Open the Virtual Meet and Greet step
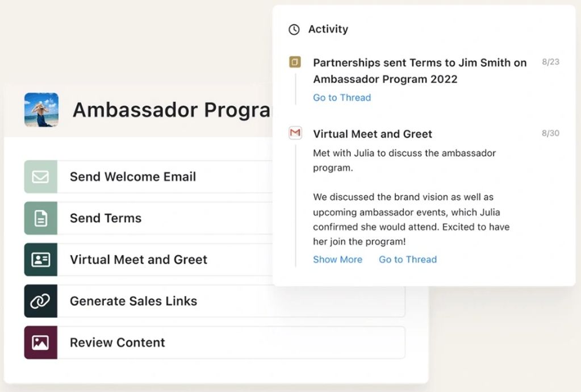Image resolution: width=581 pixels, height=392 pixels. coord(139,260)
